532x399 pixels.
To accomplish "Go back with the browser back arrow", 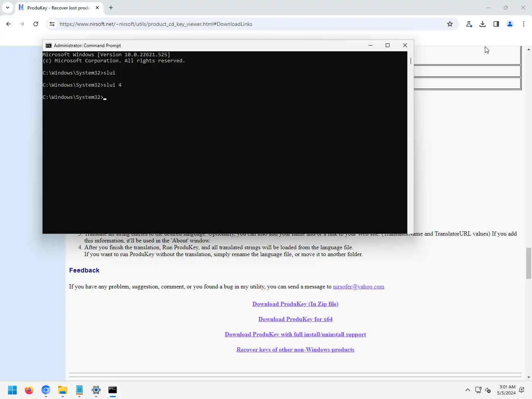I will click(x=8, y=24).
